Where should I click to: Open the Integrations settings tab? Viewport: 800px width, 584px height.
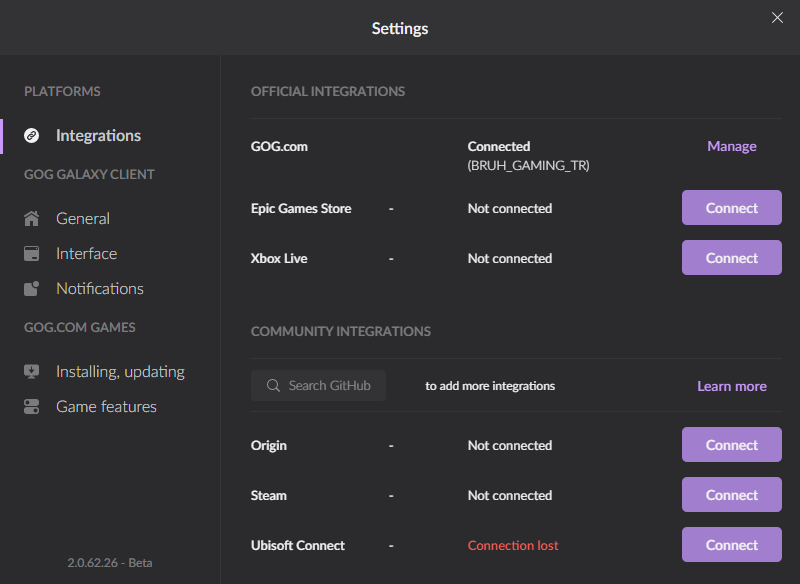point(98,135)
